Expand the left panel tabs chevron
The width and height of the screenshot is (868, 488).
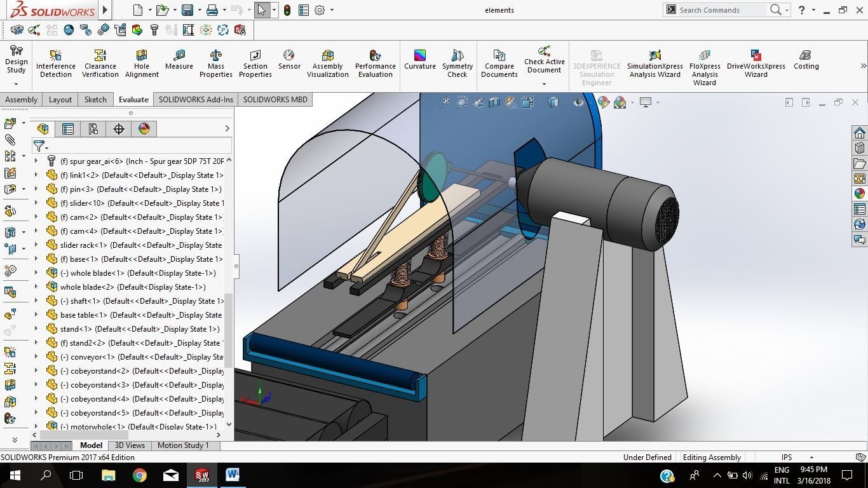227,129
